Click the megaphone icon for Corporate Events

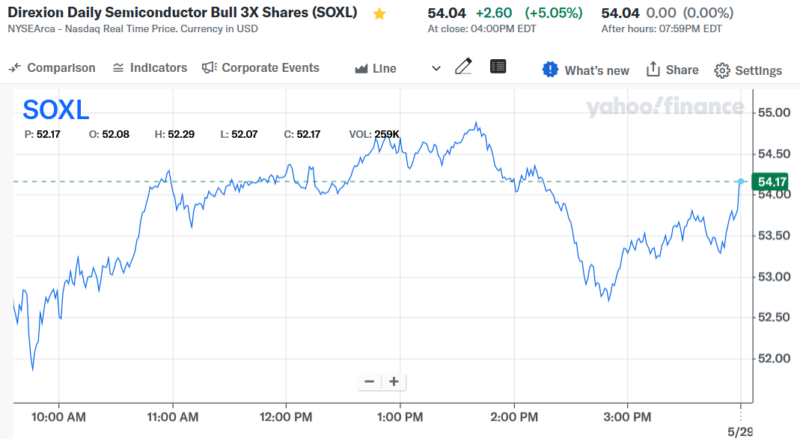(x=209, y=68)
